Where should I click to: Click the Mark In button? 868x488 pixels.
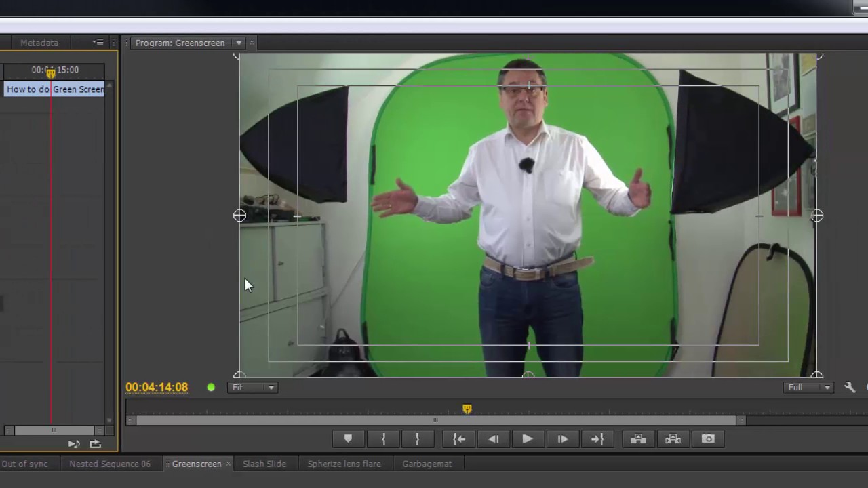click(383, 439)
